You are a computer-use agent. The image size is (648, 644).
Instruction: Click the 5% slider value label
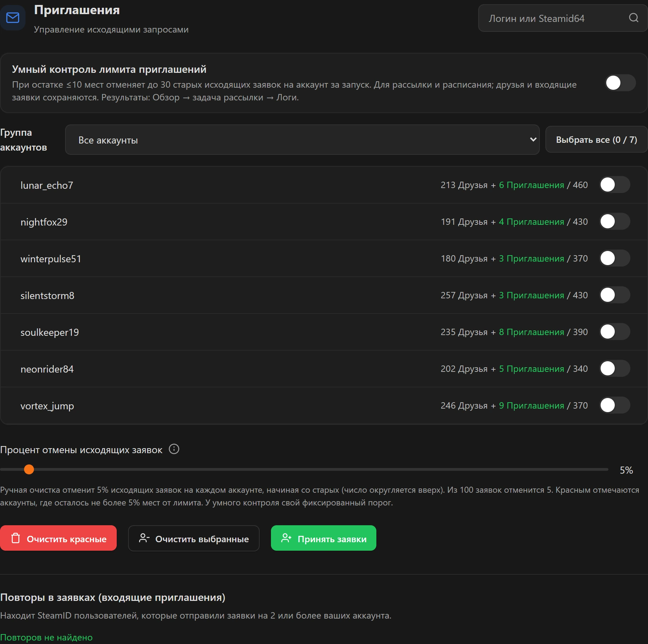626,470
